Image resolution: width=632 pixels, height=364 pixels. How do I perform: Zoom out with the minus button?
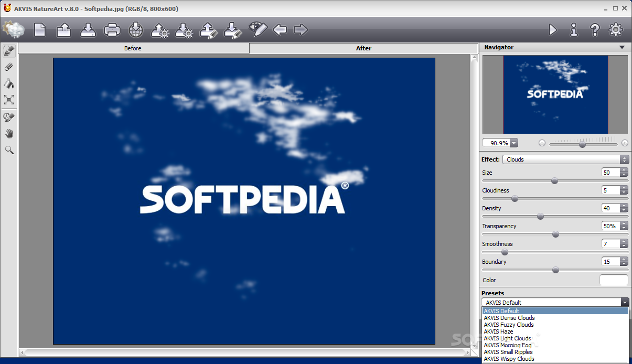pyautogui.click(x=542, y=143)
